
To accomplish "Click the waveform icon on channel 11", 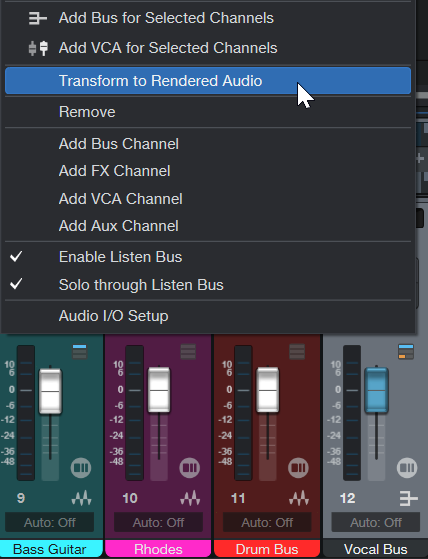I will [x=299, y=498].
